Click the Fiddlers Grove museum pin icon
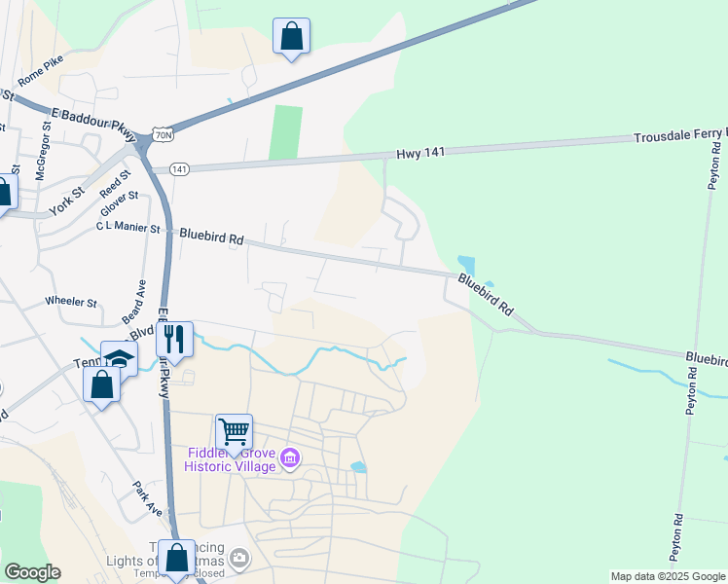 [x=291, y=458]
